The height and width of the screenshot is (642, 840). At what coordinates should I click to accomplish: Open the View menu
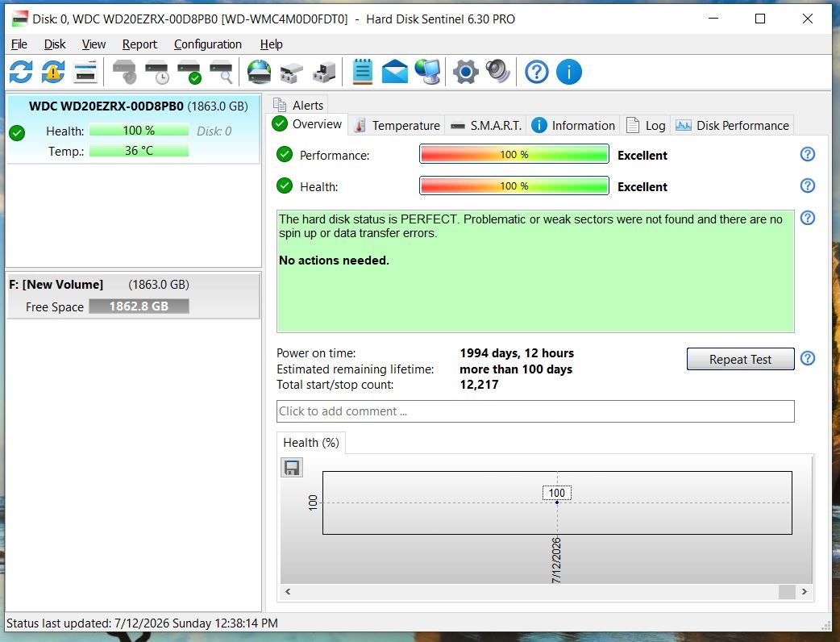[94, 44]
